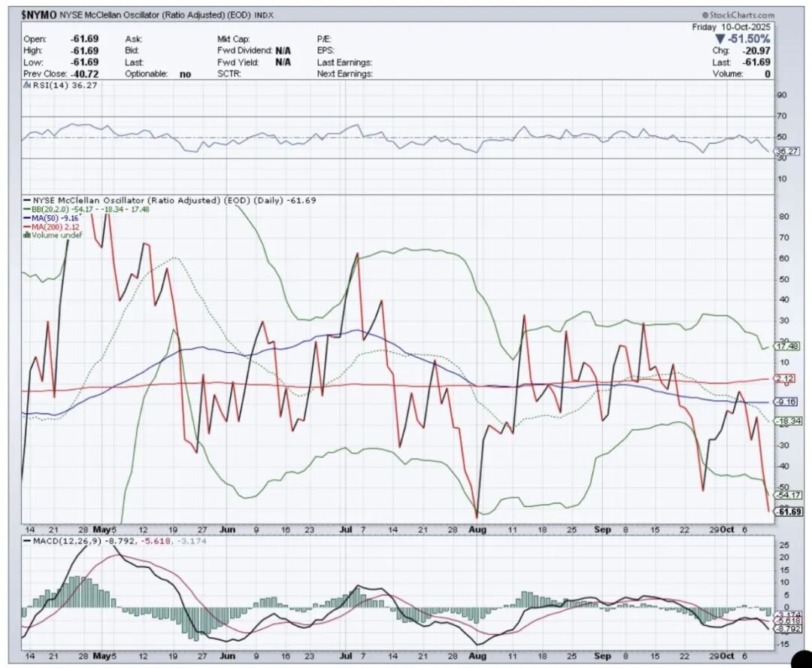
Task: Click the -3.174 histogram axis tag
Action: pos(787,615)
